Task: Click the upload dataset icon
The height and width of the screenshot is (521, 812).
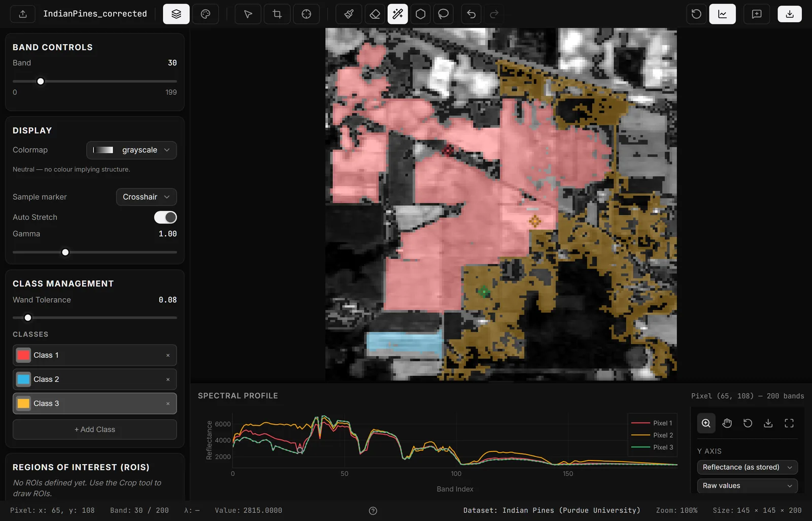Action: (x=23, y=14)
